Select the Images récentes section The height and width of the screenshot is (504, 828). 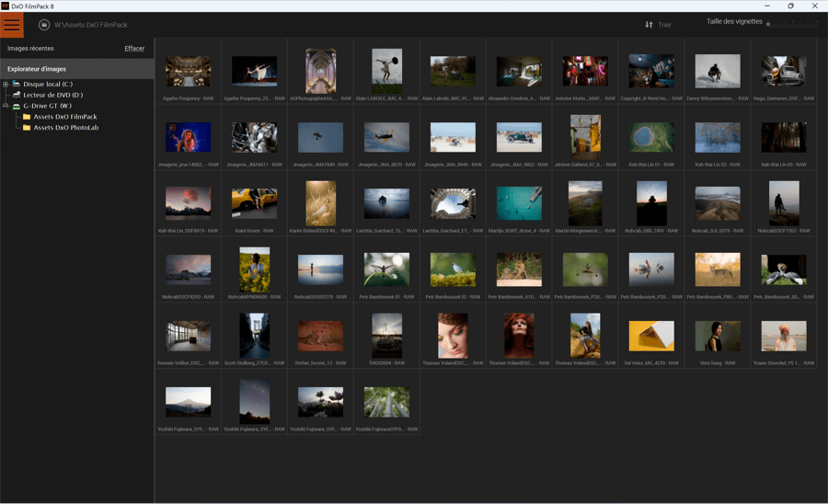[30, 48]
